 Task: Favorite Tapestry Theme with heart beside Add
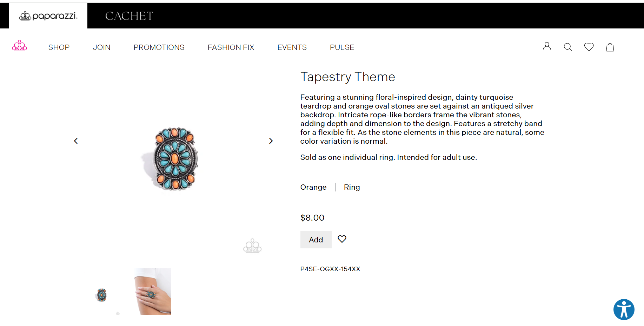pos(342,239)
